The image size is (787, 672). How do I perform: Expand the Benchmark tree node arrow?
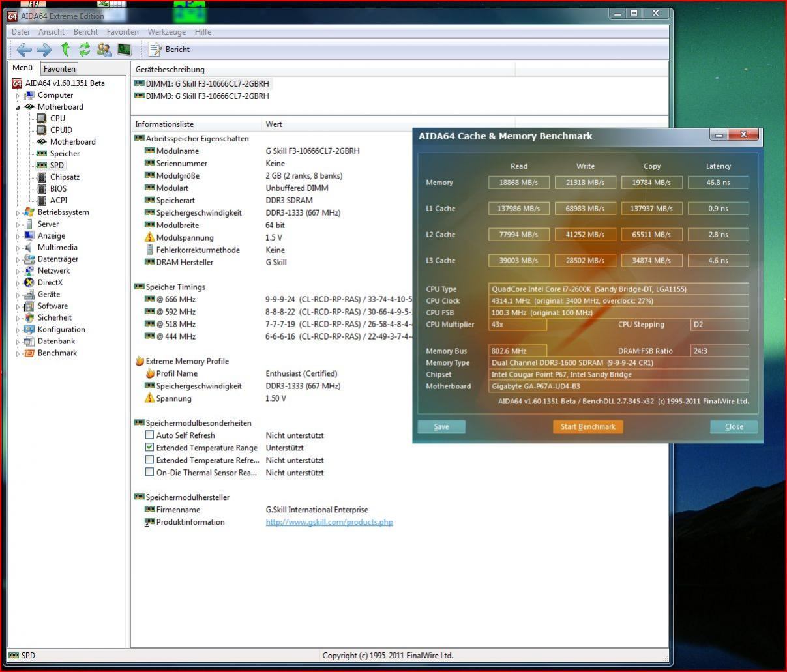pyautogui.click(x=18, y=353)
